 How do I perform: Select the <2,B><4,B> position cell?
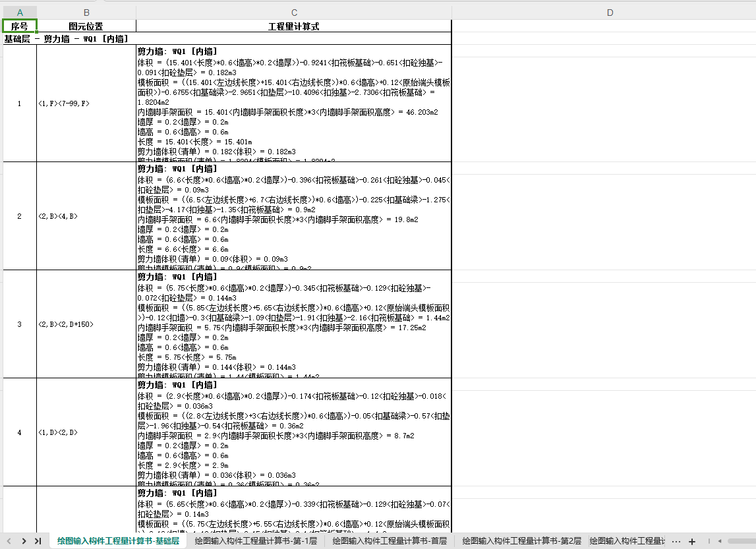86,216
